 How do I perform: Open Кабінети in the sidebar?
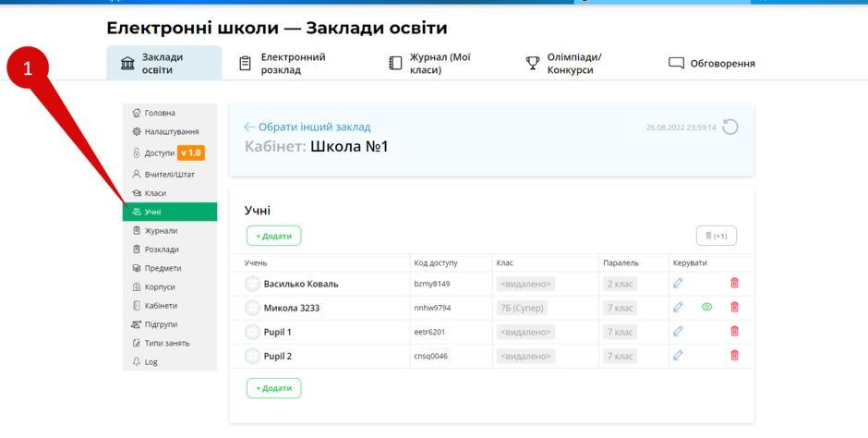click(169, 306)
